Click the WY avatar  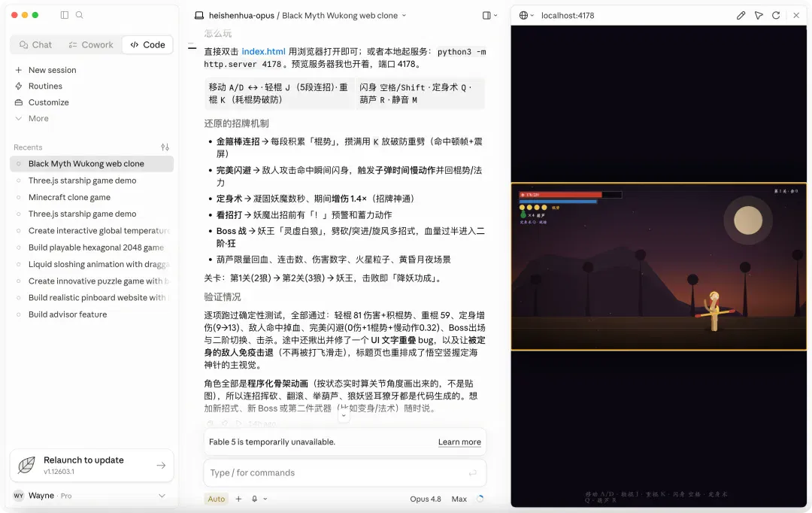point(19,496)
